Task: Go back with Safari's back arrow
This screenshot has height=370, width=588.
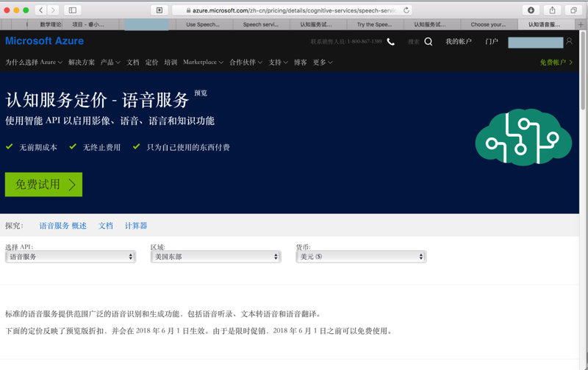Action: (41, 10)
